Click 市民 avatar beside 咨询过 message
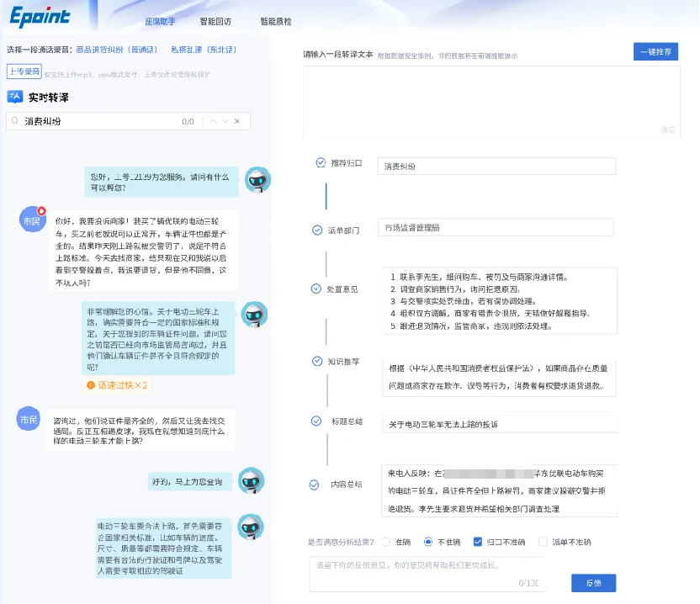Image resolution: width=700 pixels, height=604 pixels. tap(29, 419)
